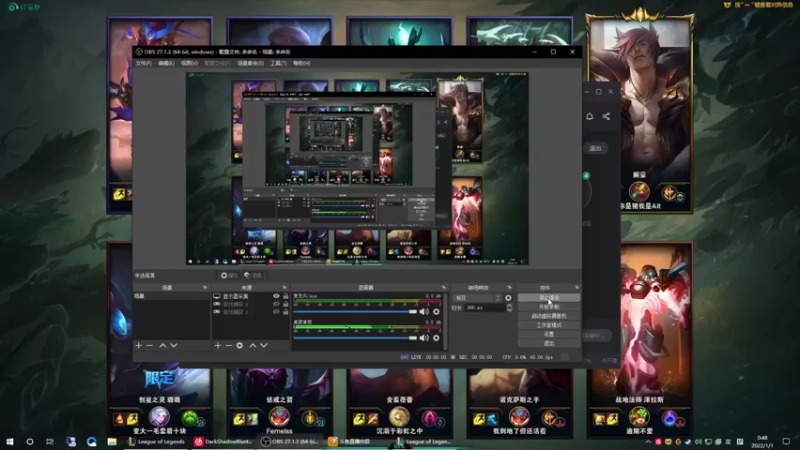Show hidden system tray icons chevron
Image resolution: width=800 pixels, height=450 pixels.
coord(648,442)
